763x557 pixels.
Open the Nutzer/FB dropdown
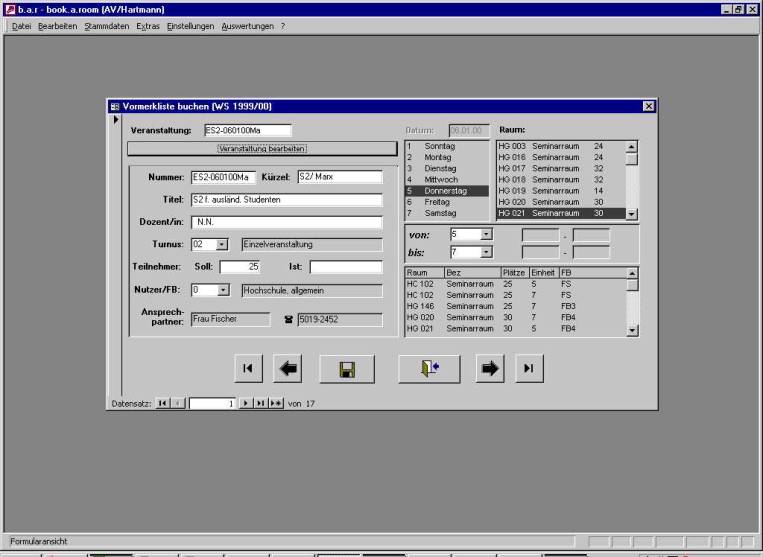point(223,290)
